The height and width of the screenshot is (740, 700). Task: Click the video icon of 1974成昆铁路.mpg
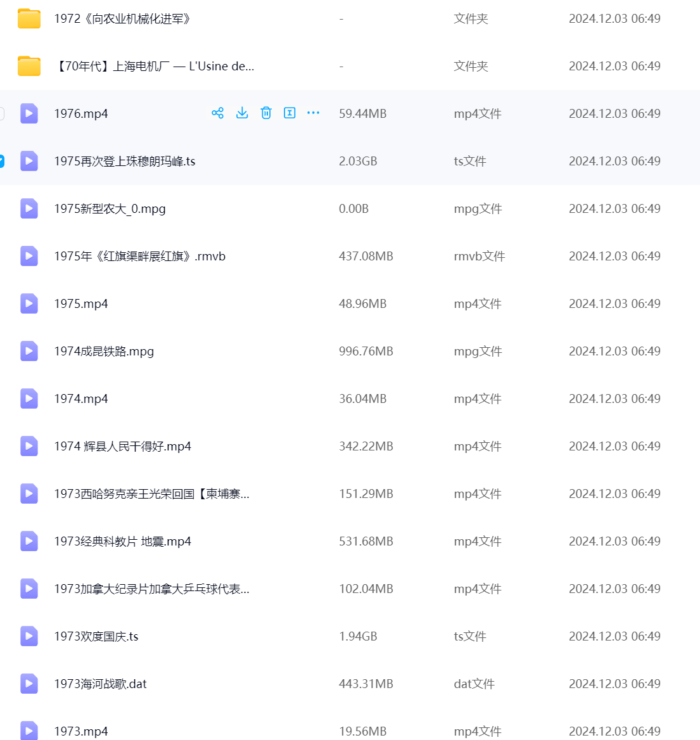[x=29, y=351]
